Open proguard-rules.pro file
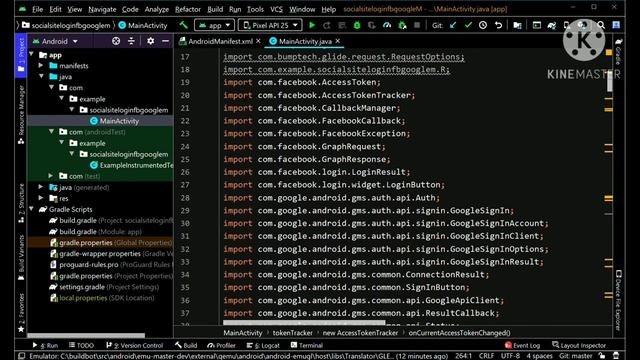 (x=110, y=264)
